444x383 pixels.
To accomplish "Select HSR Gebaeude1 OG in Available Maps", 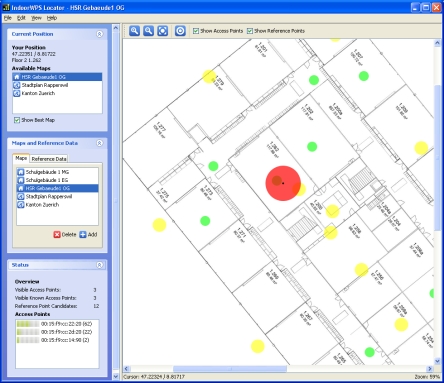I will coord(57,77).
